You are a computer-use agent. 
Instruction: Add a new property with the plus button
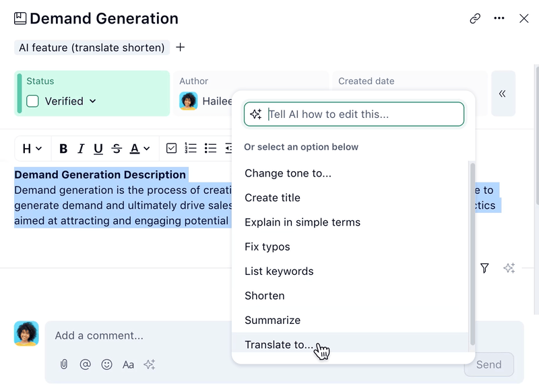[x=180, y=48]
